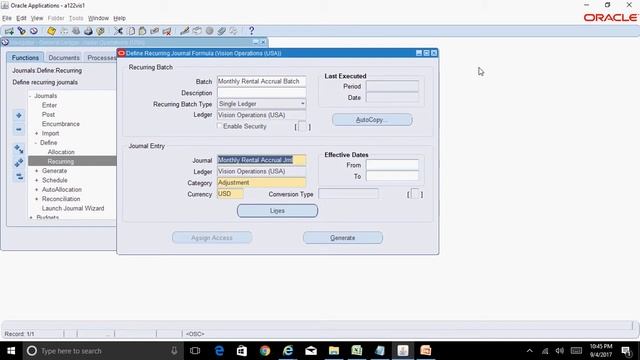Image resolution: width=640 pixels, height=360 pixels.
Task: Click the Expand All navigator button
Action: [19, 162]
